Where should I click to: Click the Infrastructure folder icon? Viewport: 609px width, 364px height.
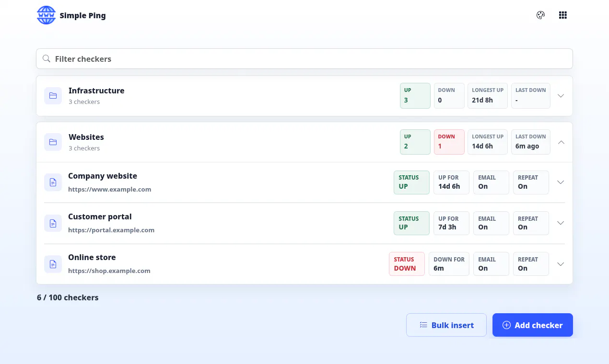(53, 96)
